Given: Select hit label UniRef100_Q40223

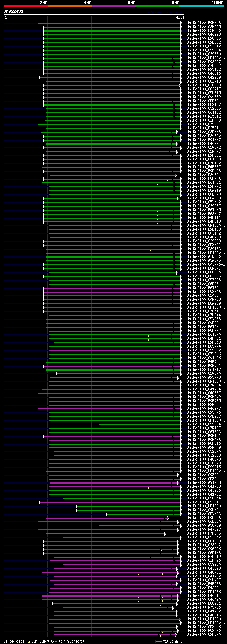Looking at the screenshot, I should click(x=204, y=35).
